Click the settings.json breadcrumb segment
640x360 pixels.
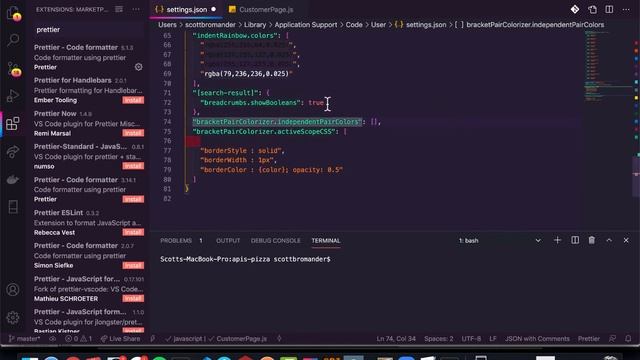(420, 24)
